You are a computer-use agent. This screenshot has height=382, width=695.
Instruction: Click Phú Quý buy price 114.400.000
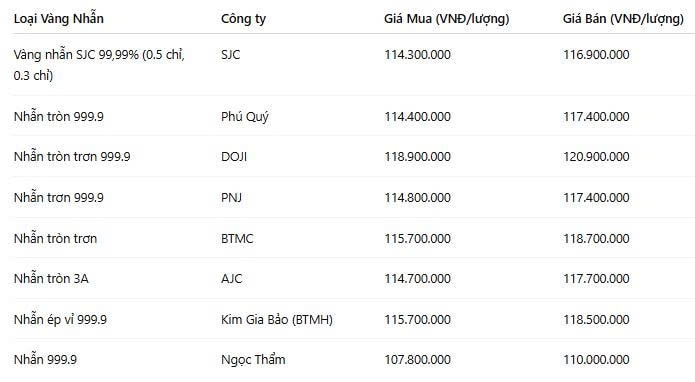click(417, 117)
